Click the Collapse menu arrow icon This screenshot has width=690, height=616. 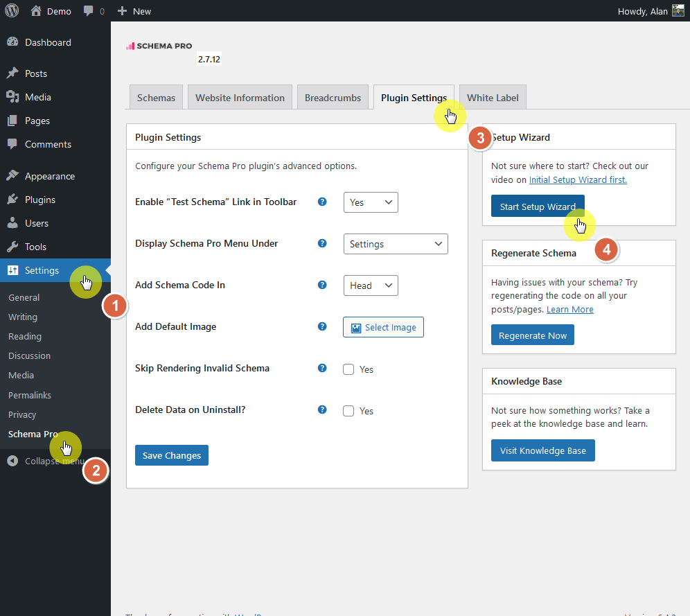tap(12, 461)
